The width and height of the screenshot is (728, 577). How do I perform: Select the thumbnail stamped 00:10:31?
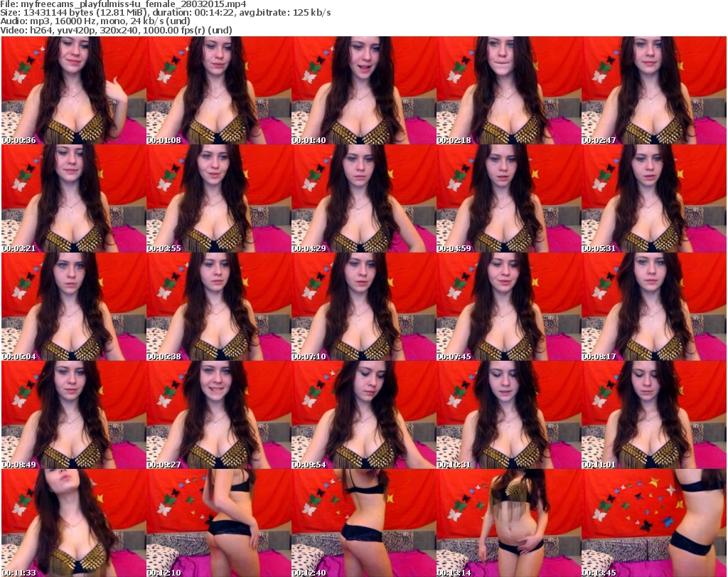point(509,415)
